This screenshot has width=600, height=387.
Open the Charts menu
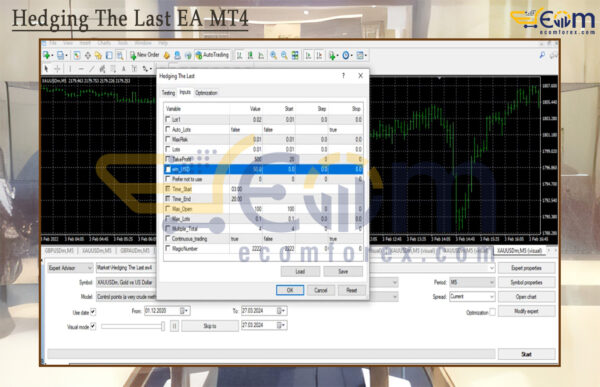tap(104, 43)
